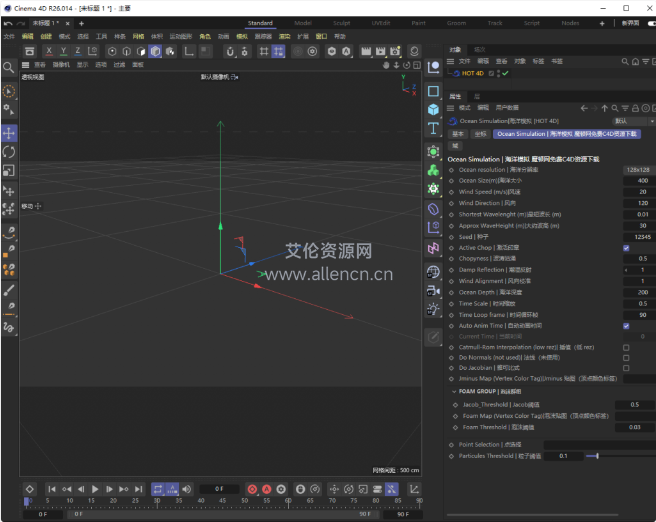This screenshot has height=522, width=656.
Task: Collapse the FOAM GROUP section
Action: [x=454, y=392]
